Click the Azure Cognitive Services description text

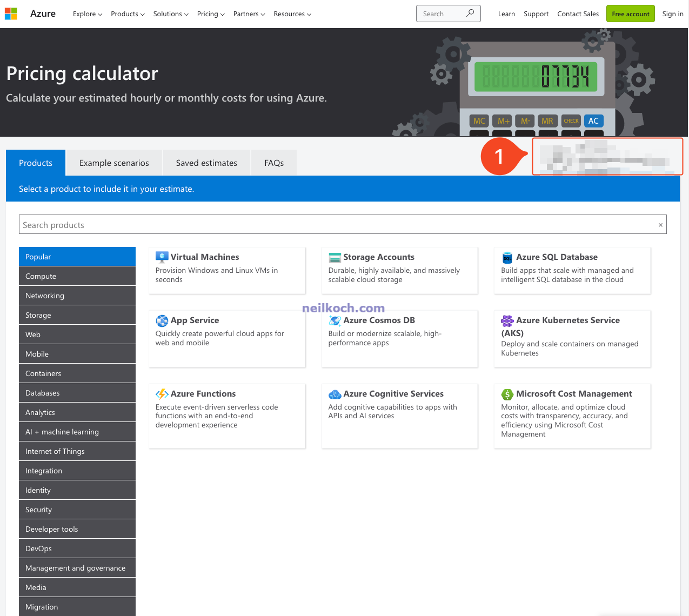click(393, 411)
